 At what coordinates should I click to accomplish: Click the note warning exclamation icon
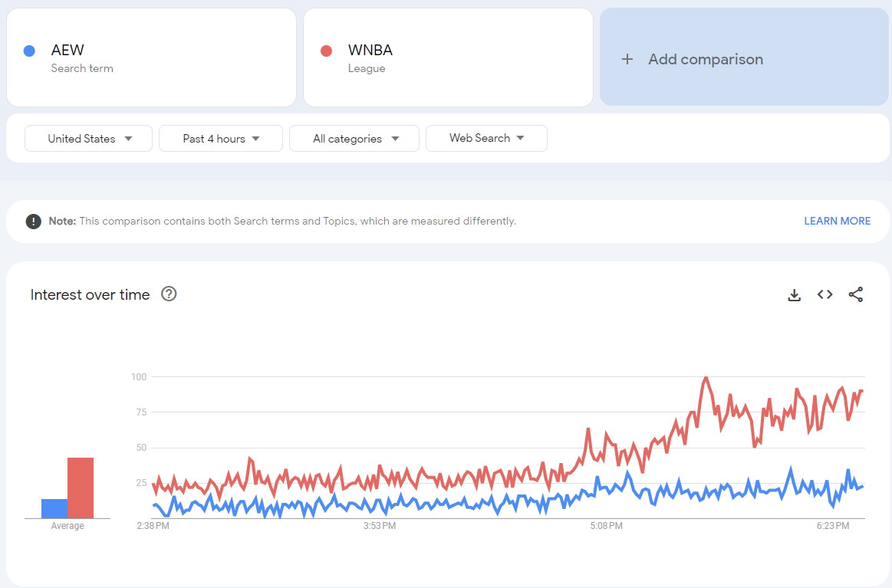click(33, 222)
